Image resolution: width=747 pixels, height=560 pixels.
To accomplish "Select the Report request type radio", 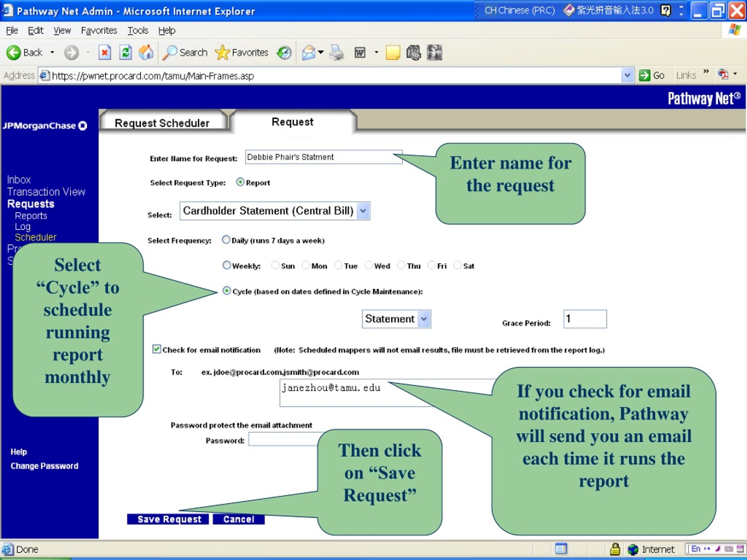I will pyautogui.click(x=240, y=182).
